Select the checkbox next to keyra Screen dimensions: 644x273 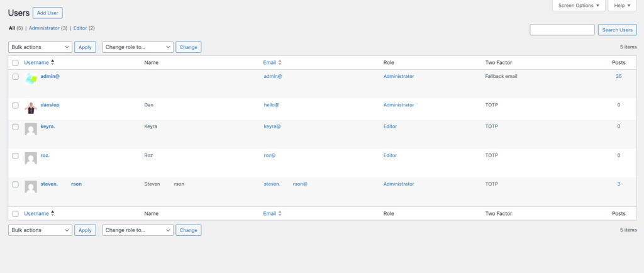click(16, 126)
